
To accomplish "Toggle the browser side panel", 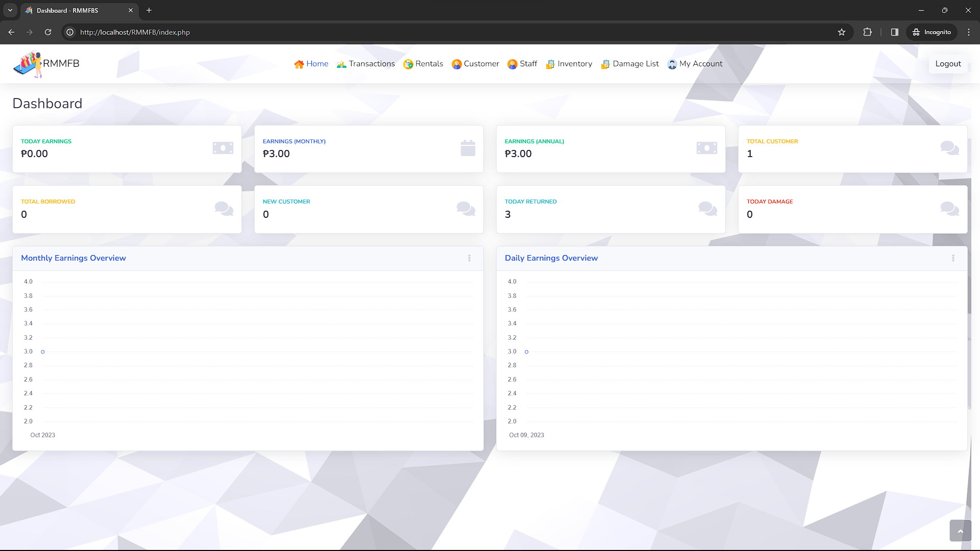I will pos(894,32).
